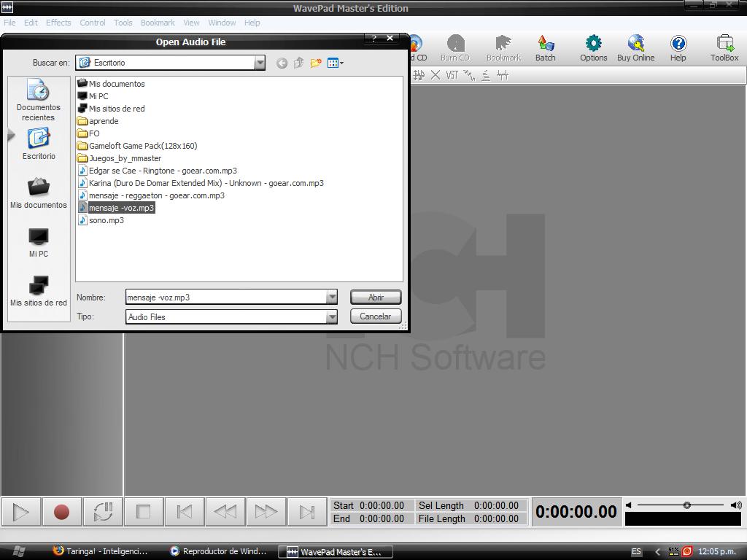This screenshot has width=747, height=560.
Task: Go back with the dialog back arrow
Action: (282, 63)
